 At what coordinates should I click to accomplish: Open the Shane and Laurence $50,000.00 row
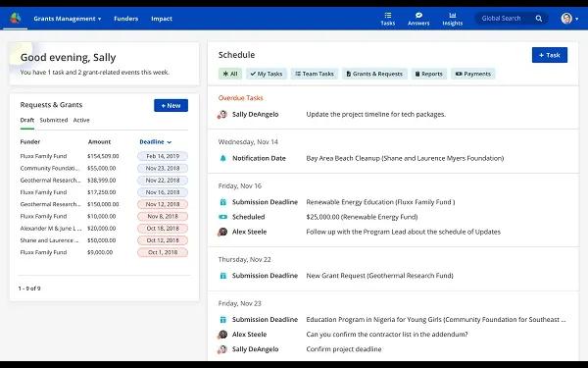[104, 240]
